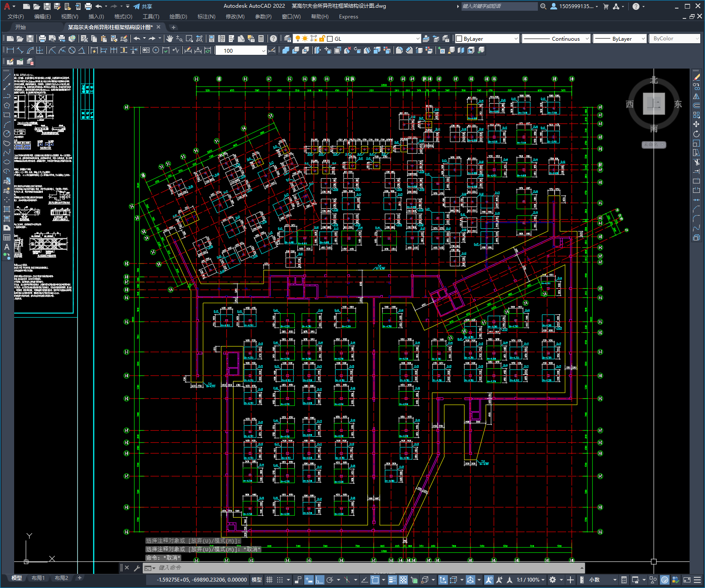Open the Layer Properties Manager icon

[288, 39]
